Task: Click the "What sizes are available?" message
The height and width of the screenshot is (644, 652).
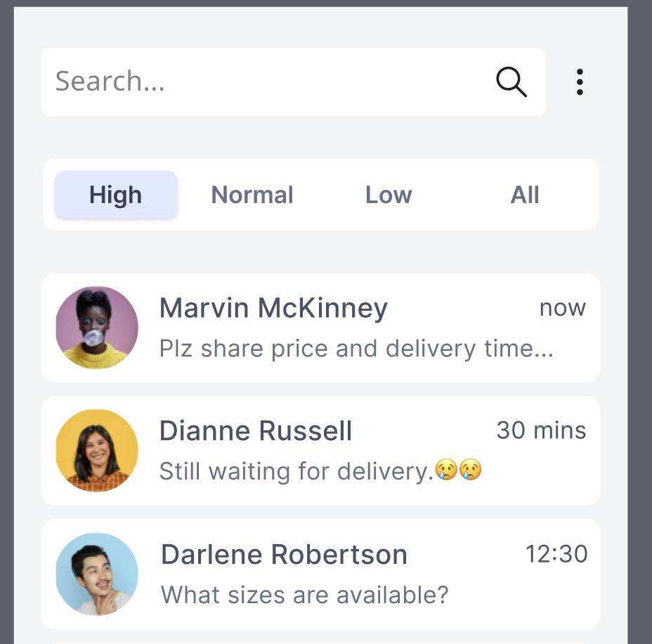Action: (x=304, y=595)
